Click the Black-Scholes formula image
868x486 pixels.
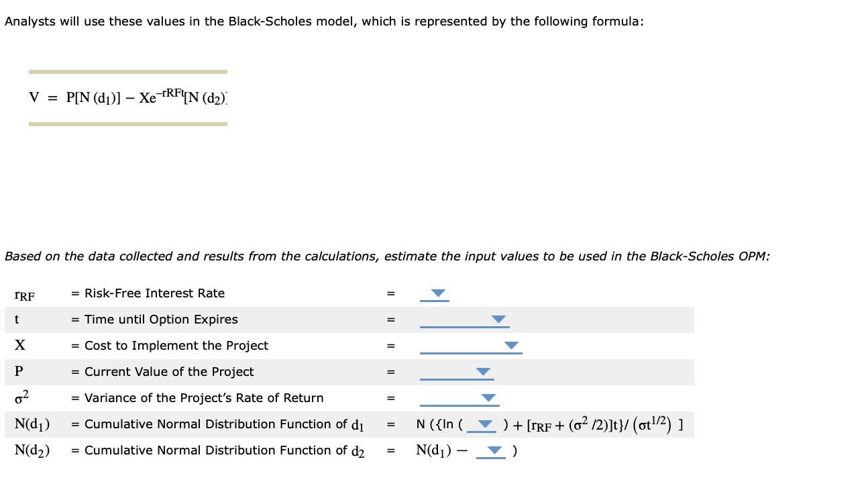pos(128,98)
